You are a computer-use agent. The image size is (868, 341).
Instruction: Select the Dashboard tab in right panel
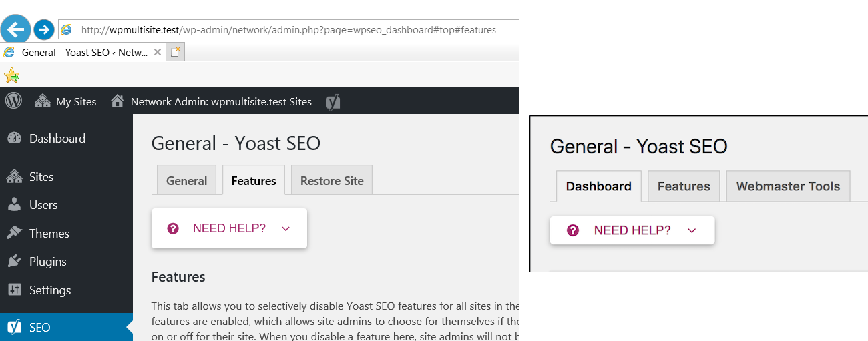pyautogui.click(x=598, y=186)
